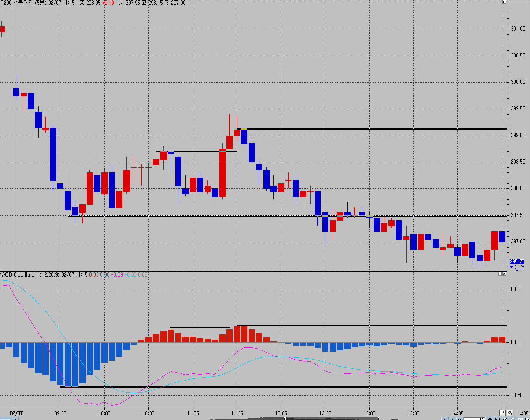
Task: Click the tallest red MACD histogram bar
Action: click(x=237, y=334)
